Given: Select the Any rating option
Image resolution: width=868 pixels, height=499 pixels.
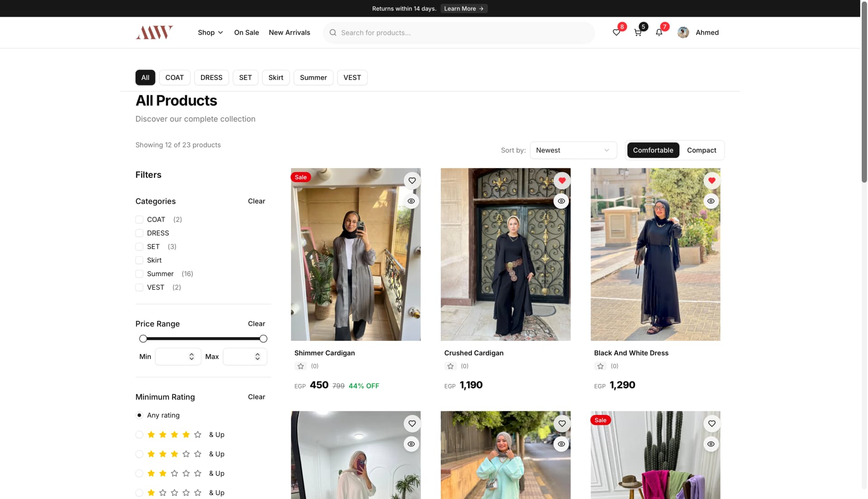Looking at the screenshot, I should 139,415.
